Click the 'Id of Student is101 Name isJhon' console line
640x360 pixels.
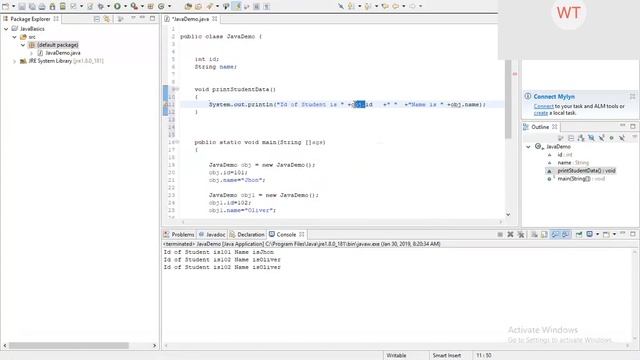219,252
